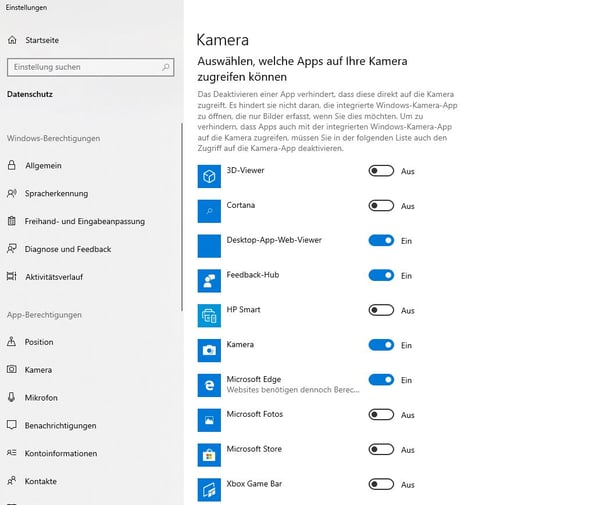Click the Xbox Game Bar app icon
This screenshot has height=505, width=600.
(x=209, y=490)
